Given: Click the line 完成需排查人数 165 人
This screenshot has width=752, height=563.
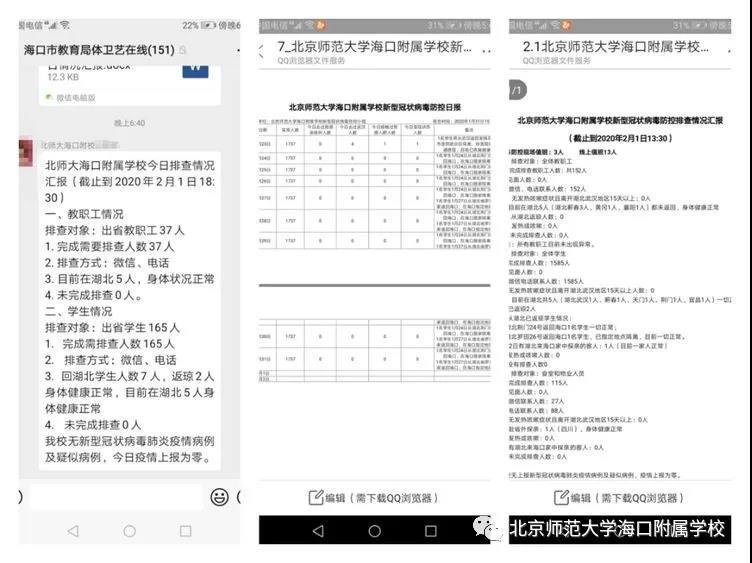Looking at the screenshot, I should pos(118,344).
